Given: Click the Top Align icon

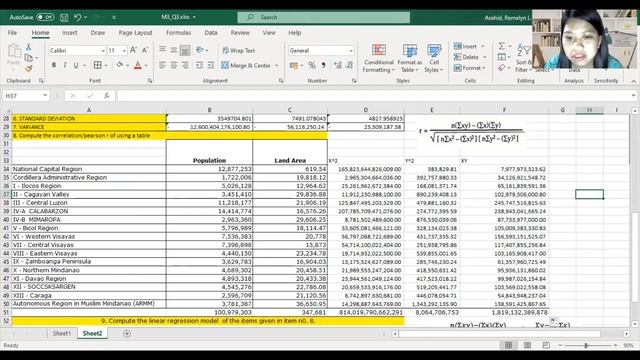Looking at the screenshot, I should coord(162,50).
